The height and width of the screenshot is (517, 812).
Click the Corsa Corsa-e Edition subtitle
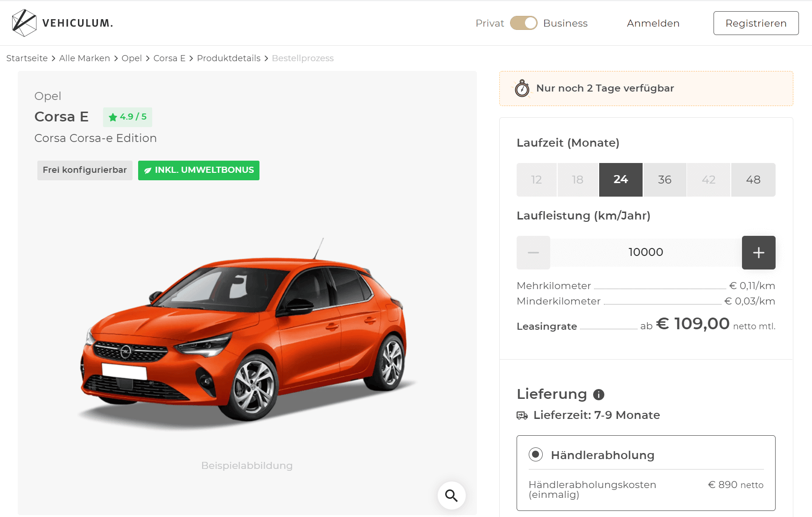[96, 138]
